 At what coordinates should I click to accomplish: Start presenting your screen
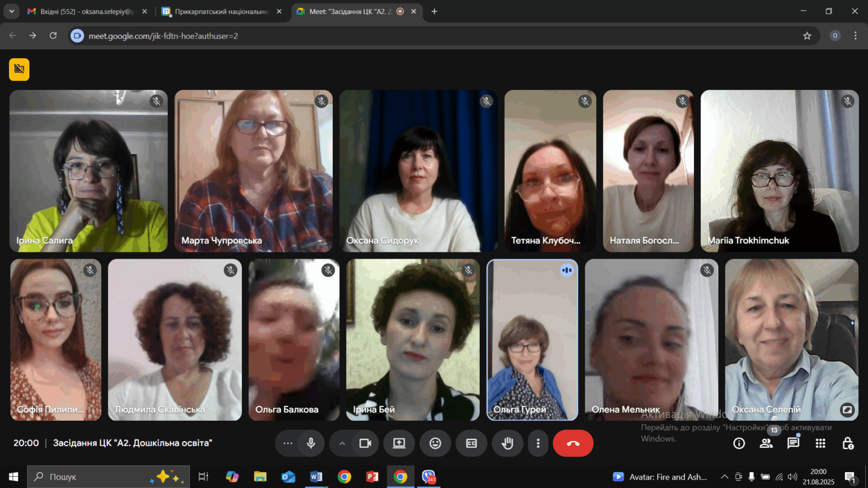pyautogui.click(x=399, y=443)
